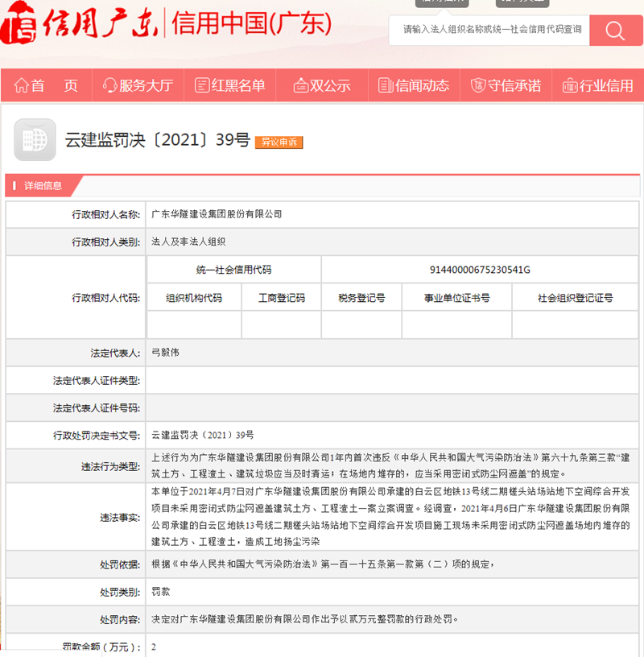Click the 违法事实 label
Viewport: 644px width, 657px height.
120,518
